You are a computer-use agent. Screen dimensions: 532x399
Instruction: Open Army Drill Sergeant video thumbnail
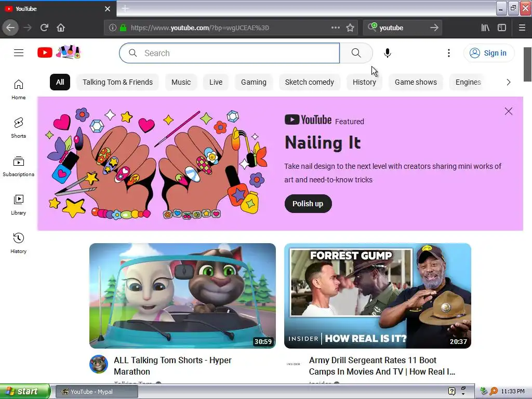pos(377,296)
